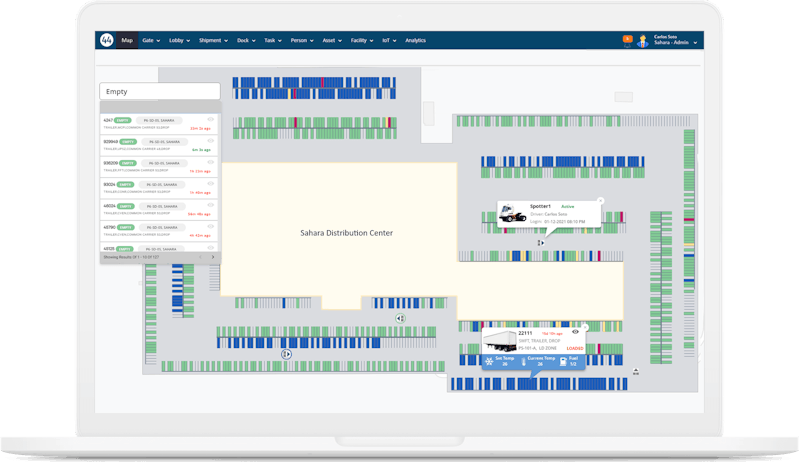This screenshot has width=800, height=462.
Task: Click the EMPTY status badge on trailer 93024
Action: [x=127, y=185]
